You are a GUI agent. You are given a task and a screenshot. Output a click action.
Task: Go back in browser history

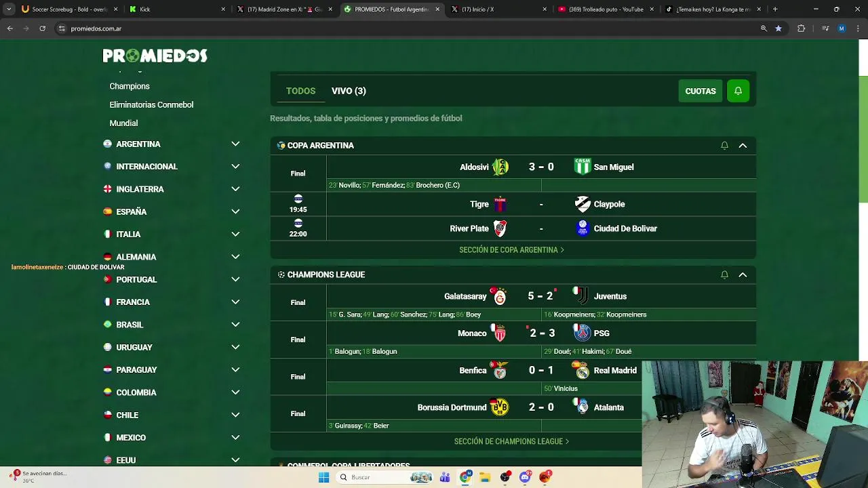tap(10, 28)
